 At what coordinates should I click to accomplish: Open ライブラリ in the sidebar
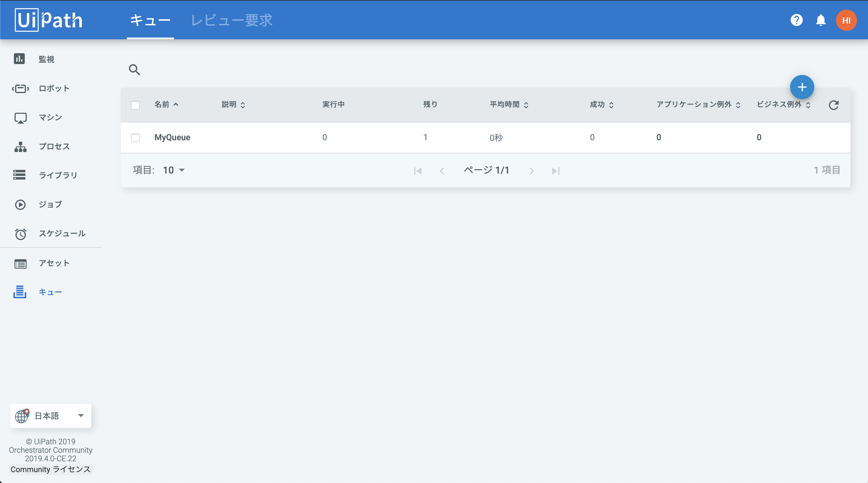pyautogui.click(x=58, y=175)
